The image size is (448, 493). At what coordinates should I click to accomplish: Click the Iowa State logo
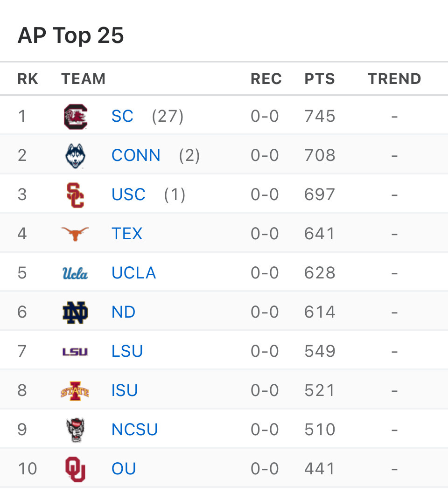pyautogui.click(x=75, y=391)
